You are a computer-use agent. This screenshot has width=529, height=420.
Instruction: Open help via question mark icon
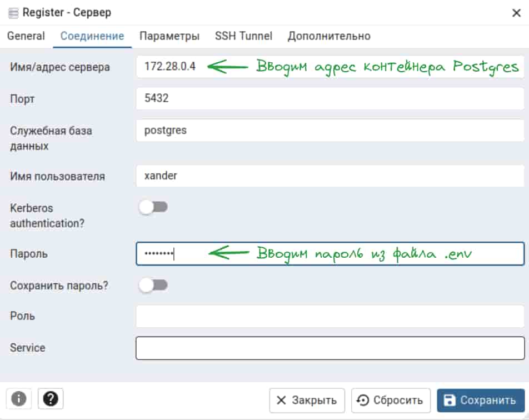(x=51, y=399)
